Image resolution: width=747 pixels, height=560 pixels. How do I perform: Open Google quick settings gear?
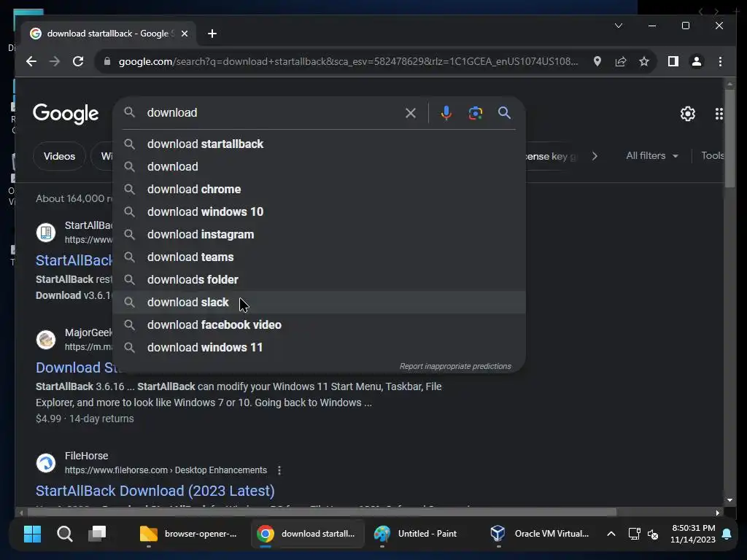(x=687, y=114)
